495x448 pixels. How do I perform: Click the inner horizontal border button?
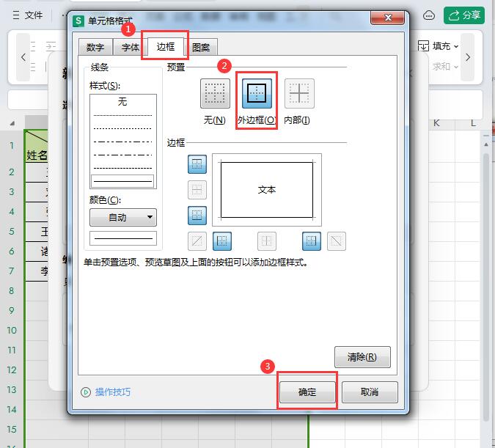[x=197, y=191]
